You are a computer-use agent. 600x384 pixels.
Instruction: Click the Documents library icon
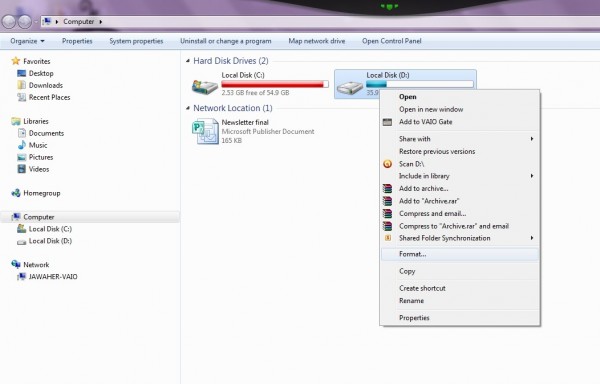pyautogui.click(x=22, y=133)
